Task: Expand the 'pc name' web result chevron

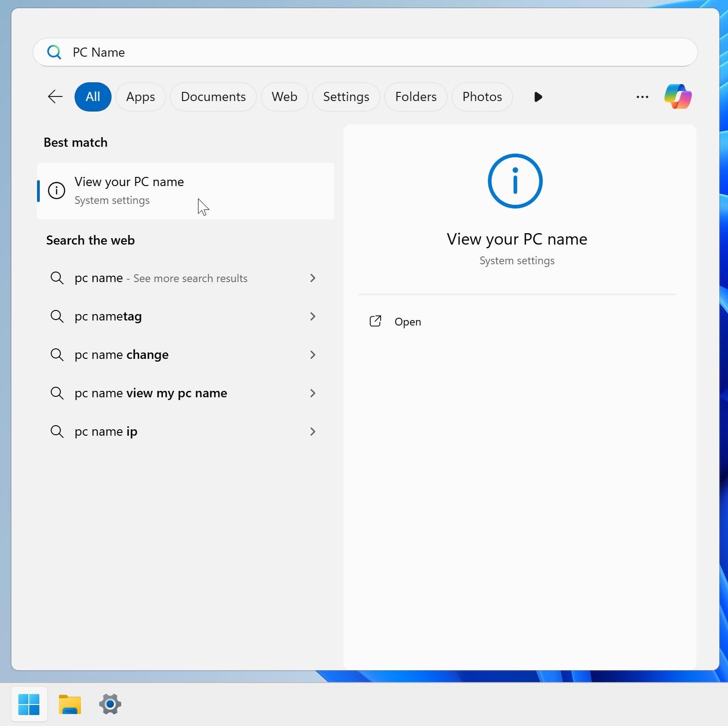Action: point(313,278)
